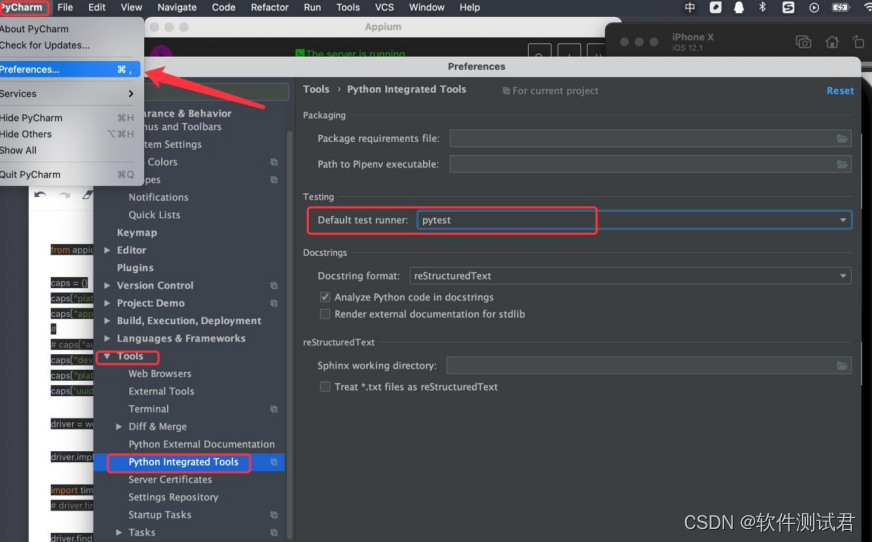Toggle Analyze Python code in docstrings
Screen dimensions: 872x542
coord(325,297)
